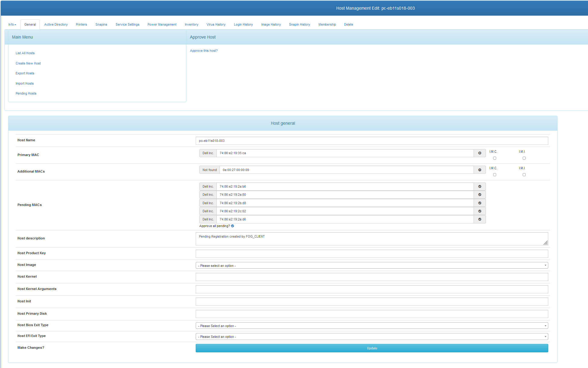The height and width of the screenshot is (368, 588).
Task: Click the Approve all pending check icon
Action: point(232,226)
